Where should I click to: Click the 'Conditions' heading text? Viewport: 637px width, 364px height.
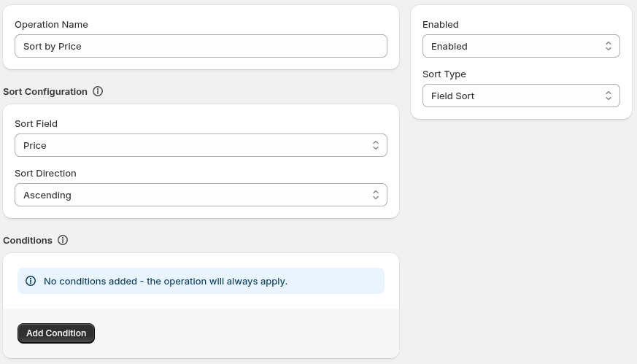point(28,241)
